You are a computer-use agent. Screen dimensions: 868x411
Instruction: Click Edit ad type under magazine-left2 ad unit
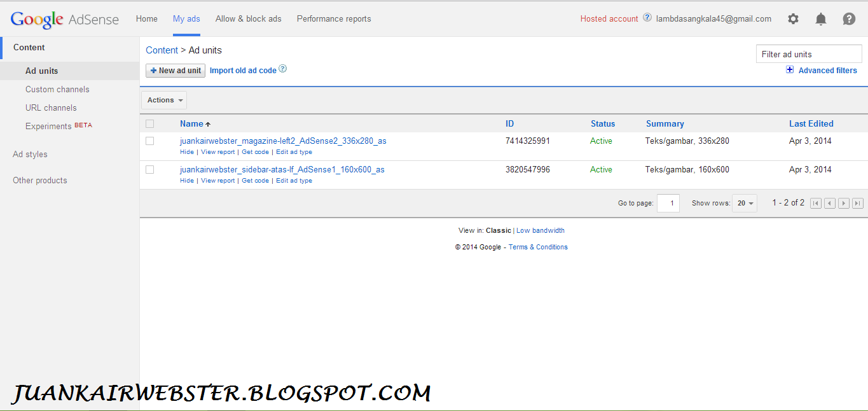pos(294,152)
